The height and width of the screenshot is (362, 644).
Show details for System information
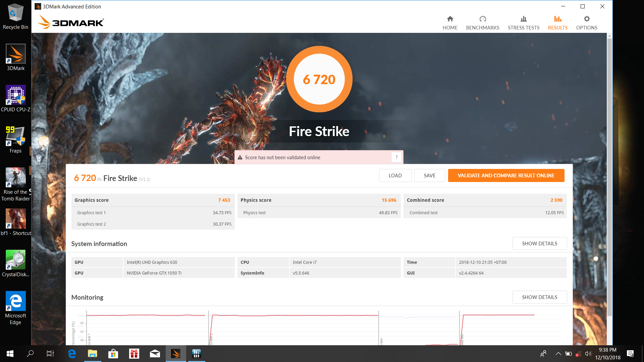pos(540,243)
